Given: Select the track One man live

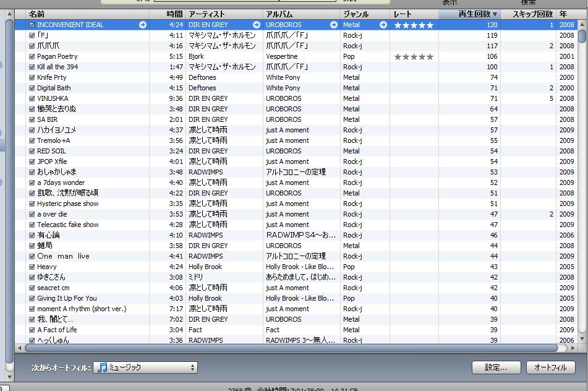Looking at the screenshot, I should (63, 256).
